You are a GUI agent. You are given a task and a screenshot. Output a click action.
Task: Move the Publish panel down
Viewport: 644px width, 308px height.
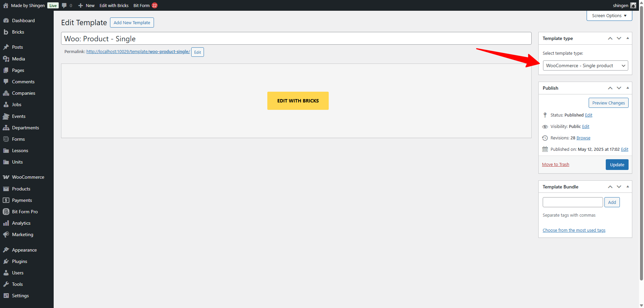pos(619,88)
